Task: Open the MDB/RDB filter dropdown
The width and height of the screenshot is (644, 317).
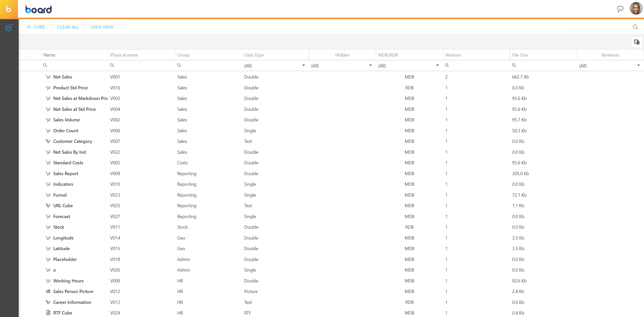Action: click(x=437, y=66)
